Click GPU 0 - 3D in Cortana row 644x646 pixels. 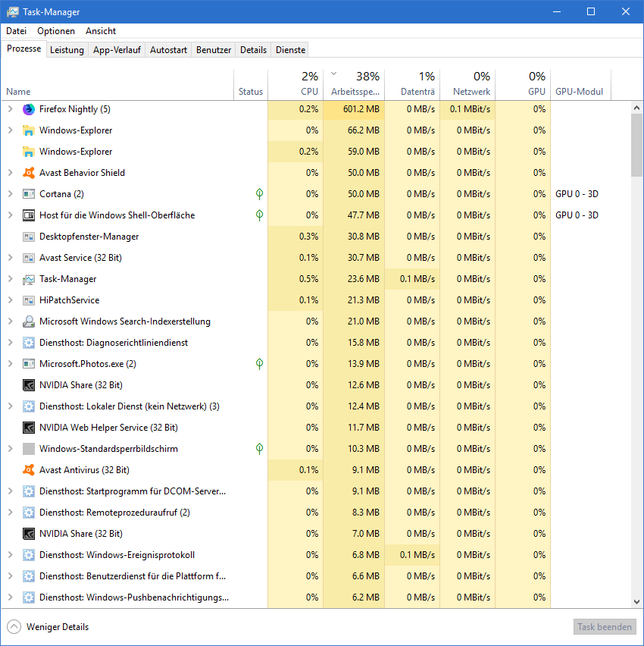pos(577,194)
